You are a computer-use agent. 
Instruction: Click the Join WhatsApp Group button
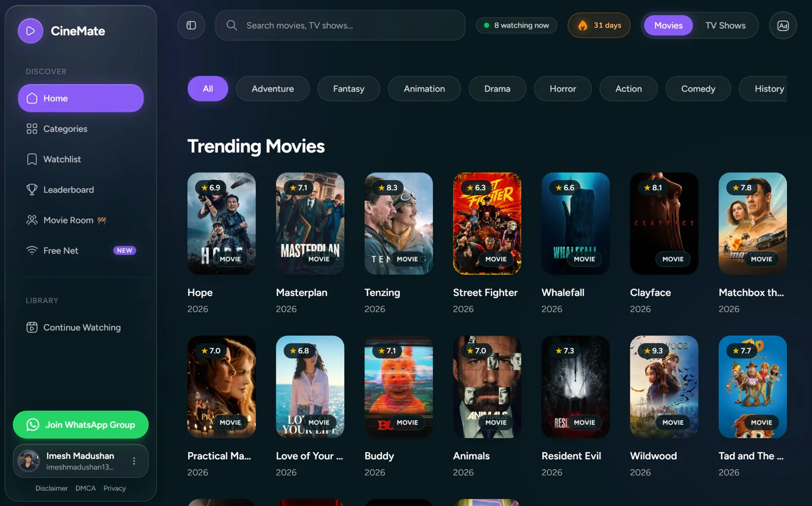81,425
